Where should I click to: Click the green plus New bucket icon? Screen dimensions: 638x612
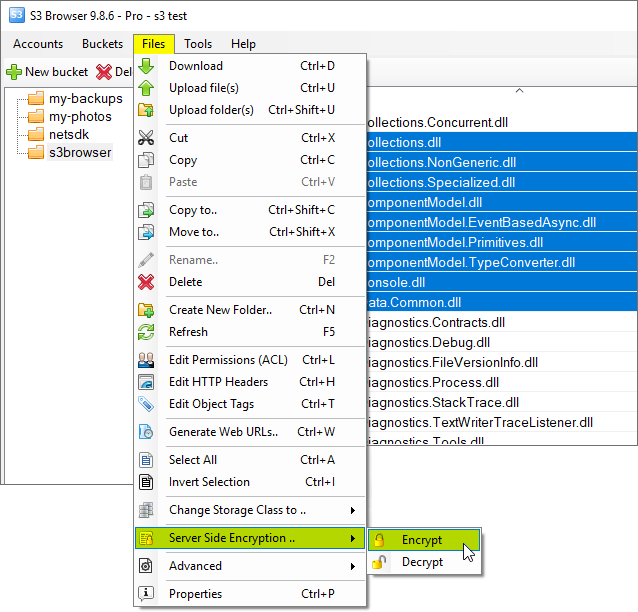pos(14,72)
